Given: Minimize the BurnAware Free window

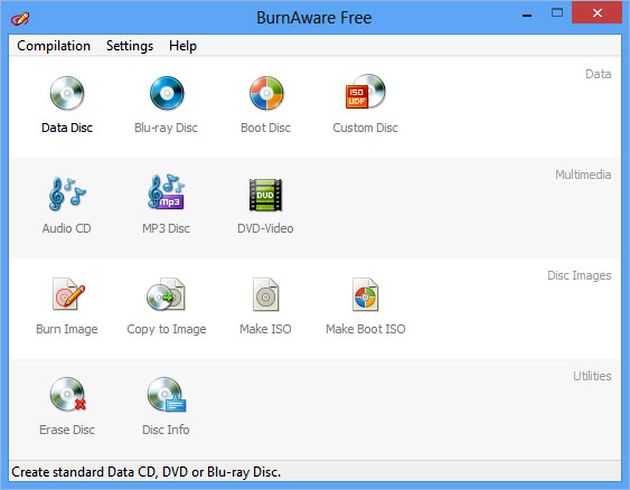Looking at the screenshot, I should pos(528,14).
